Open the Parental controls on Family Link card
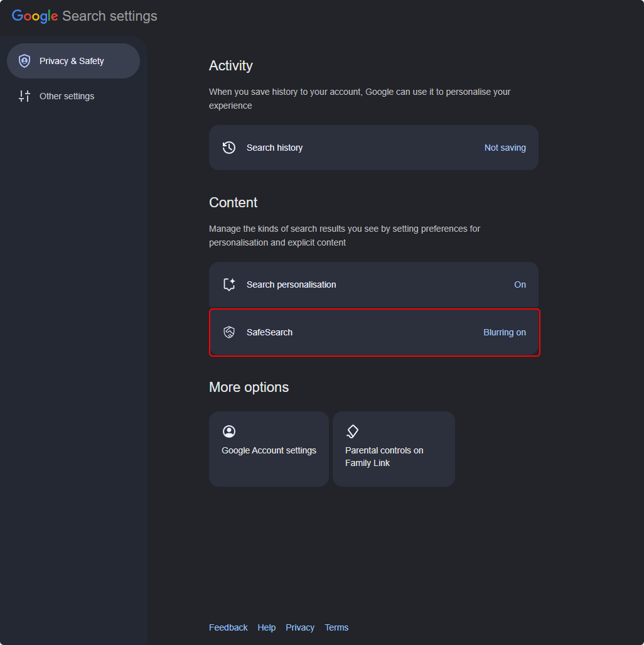 pos(394,449)
